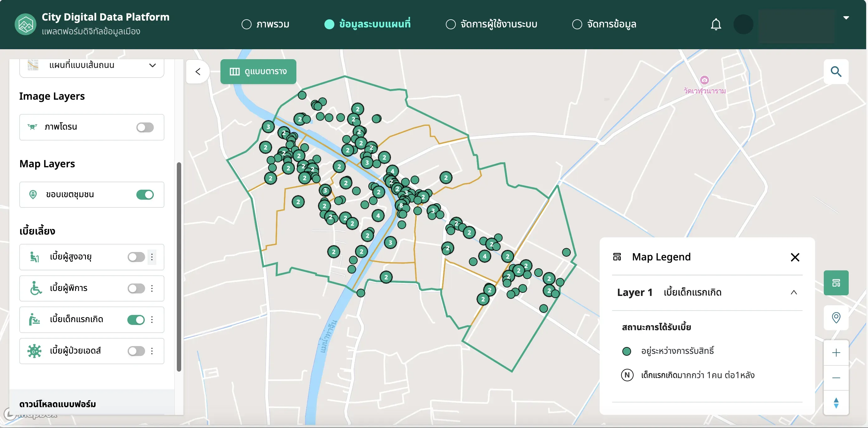Disable the ขอบเขตชุมชน map layer
The width and height of the screenshot is (868, 428).
click(x=145, y=194)
